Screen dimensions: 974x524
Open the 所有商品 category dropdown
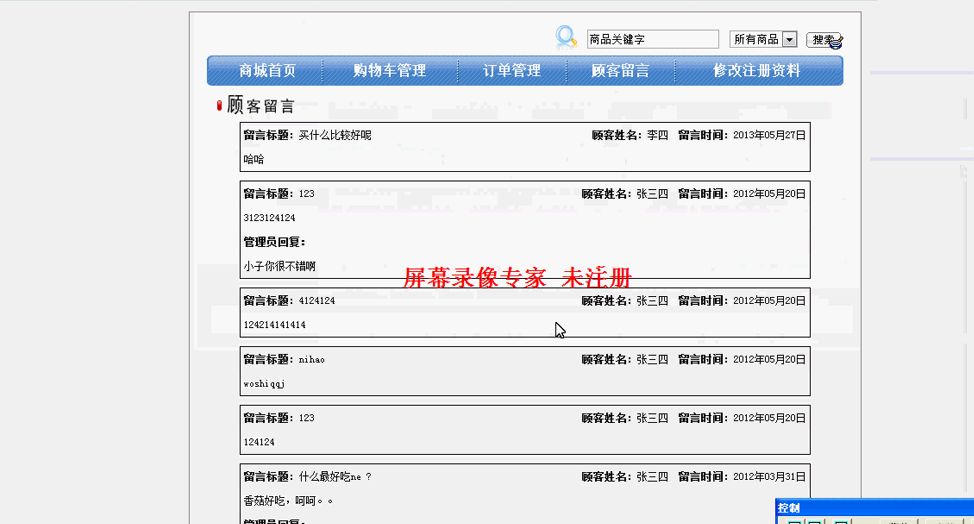[x=763, y=39]
